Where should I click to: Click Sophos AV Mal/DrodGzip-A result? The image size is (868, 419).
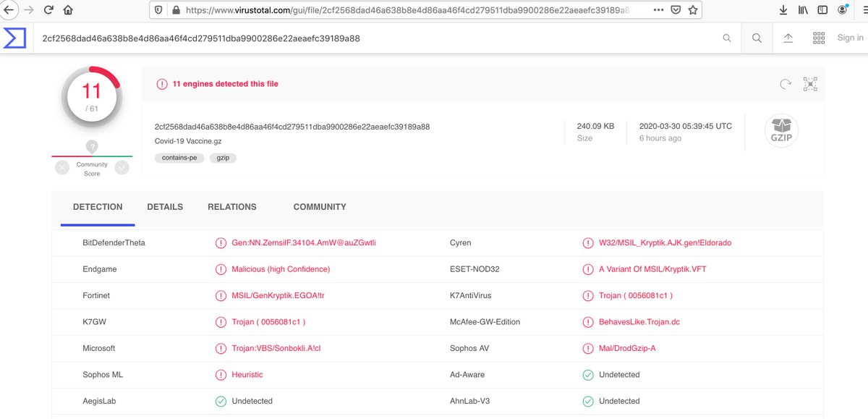point(627,349)
